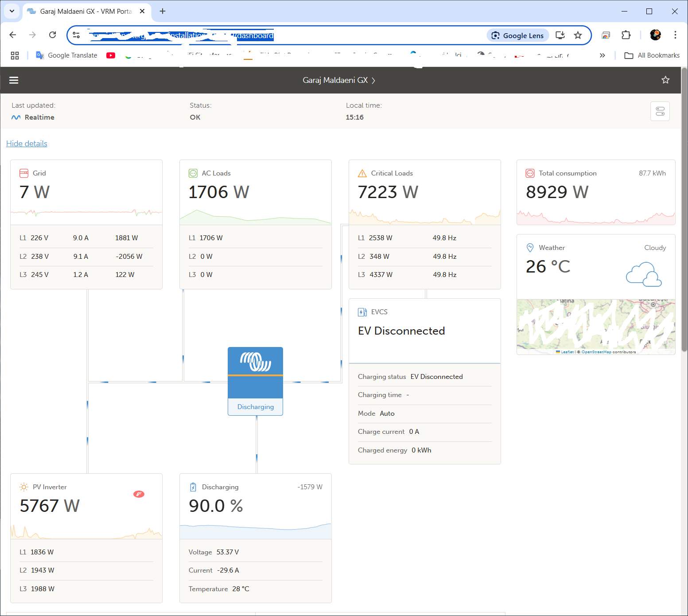Viewport: 688px width, 616px height.
Task: Click the Weather location pin icon
Action: coord(530,248)
